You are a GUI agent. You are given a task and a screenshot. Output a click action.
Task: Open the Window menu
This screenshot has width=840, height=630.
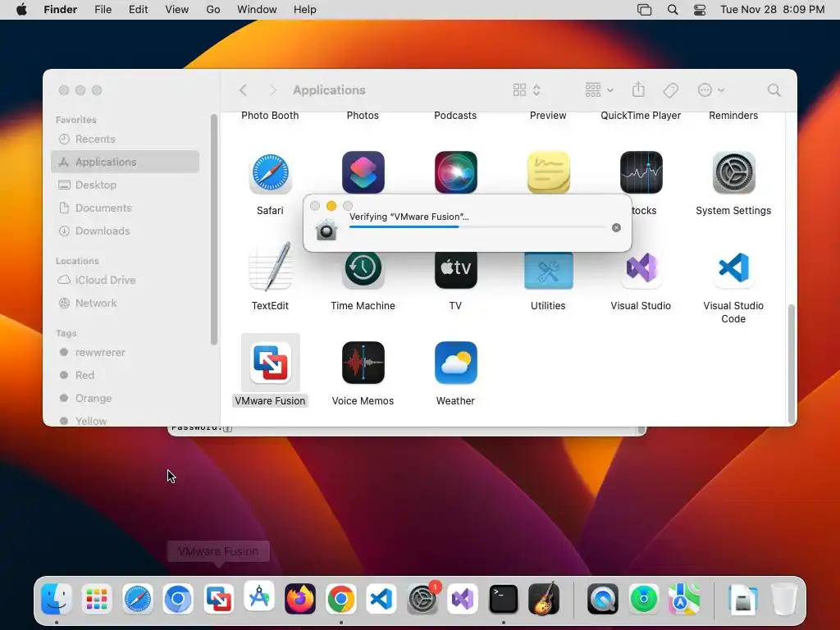[x=257, y=10]
